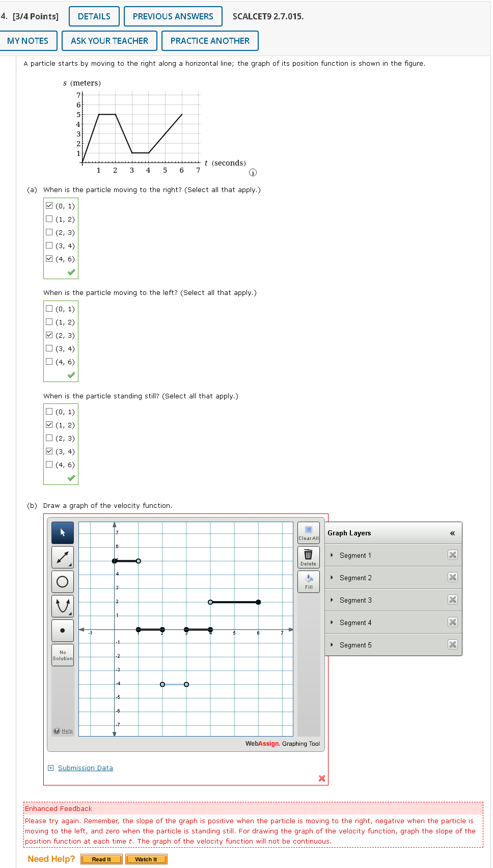Click the figure info icon
The image size is (493, 868).
(x=253, y=173)
